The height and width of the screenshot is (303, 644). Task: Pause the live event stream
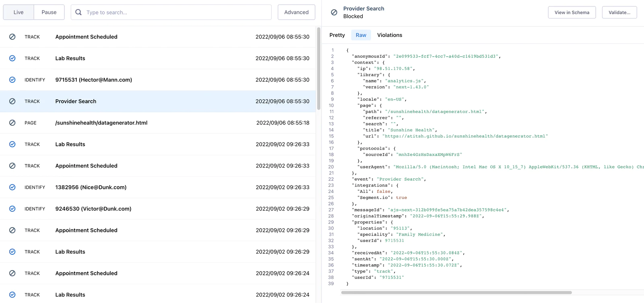pos(49,12)
